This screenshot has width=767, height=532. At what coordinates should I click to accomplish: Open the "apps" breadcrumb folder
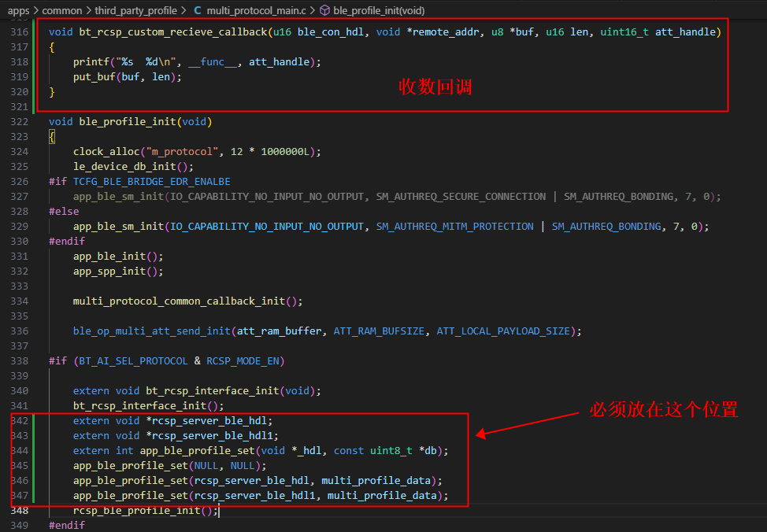[19, 10]
